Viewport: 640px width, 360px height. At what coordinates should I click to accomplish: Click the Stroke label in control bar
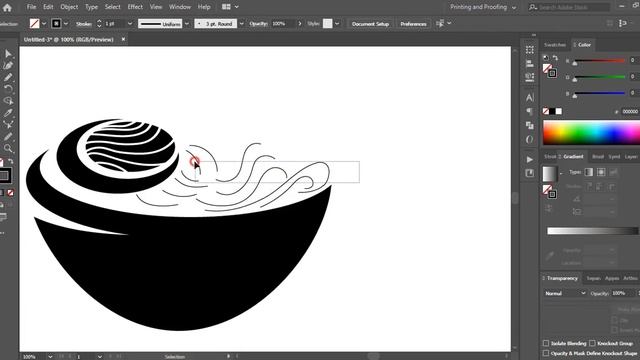pos(84,24)
